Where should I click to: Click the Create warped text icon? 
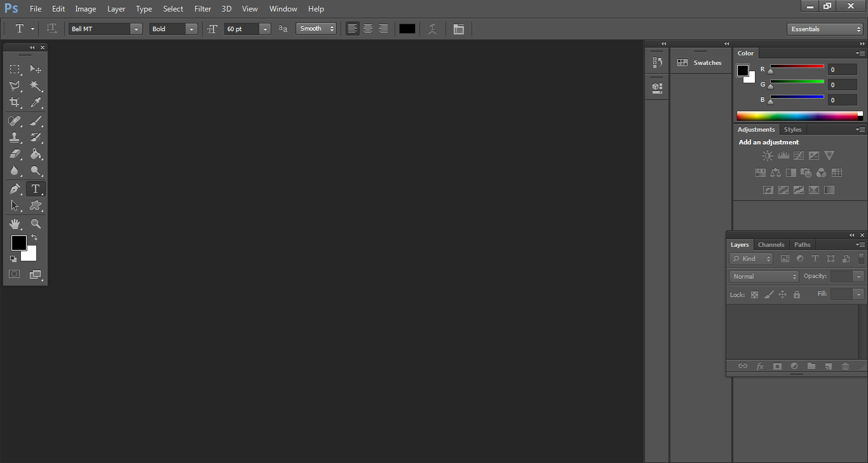pos(433,29)
